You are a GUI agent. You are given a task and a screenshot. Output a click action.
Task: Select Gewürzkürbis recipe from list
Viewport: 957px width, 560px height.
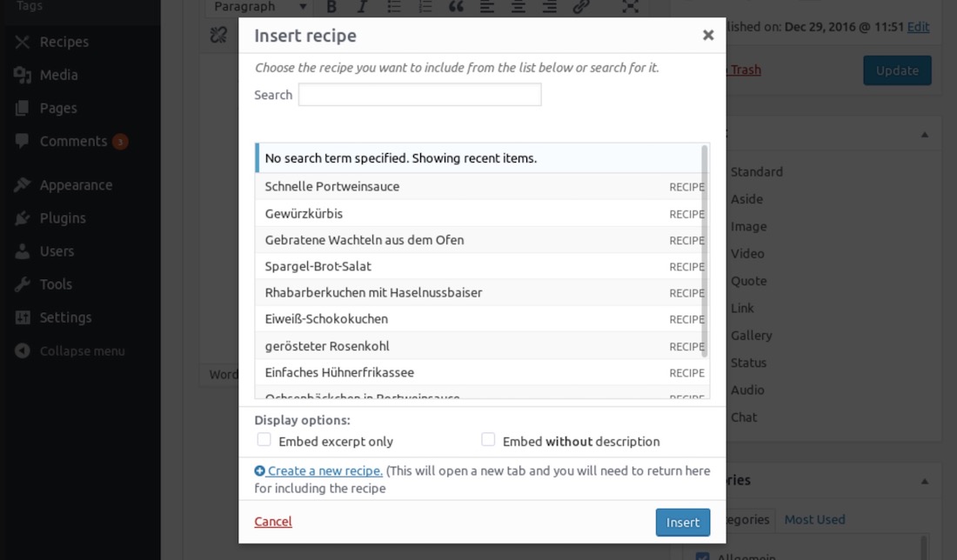click(x=304, y=213)
